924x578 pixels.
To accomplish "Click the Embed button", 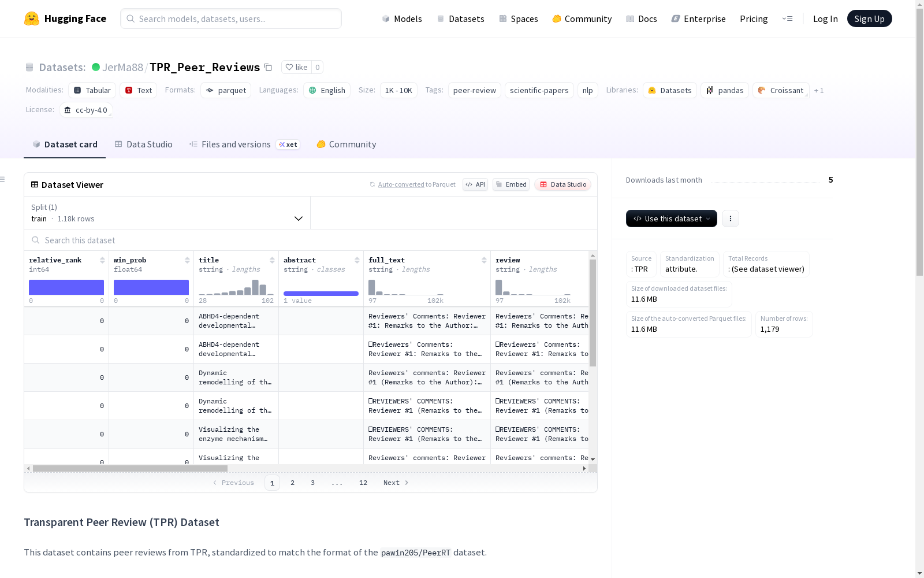I will coord(511,184).
